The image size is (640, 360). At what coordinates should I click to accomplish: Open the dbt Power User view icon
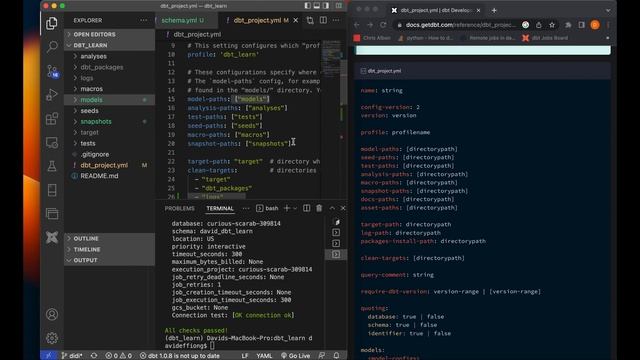point(52,237)
